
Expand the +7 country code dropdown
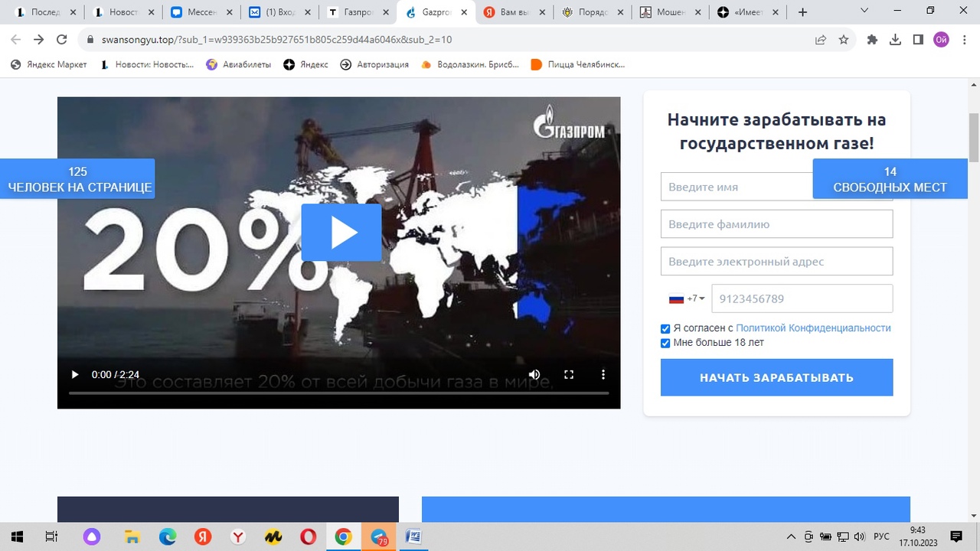coord(687,298)
